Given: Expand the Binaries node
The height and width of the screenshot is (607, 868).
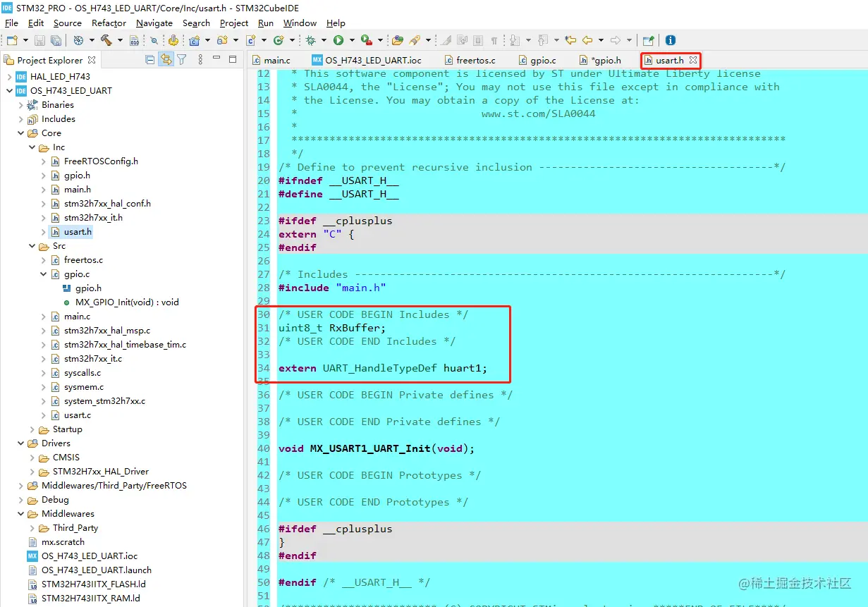Looking at the screenshot, I should coord(20,104).
